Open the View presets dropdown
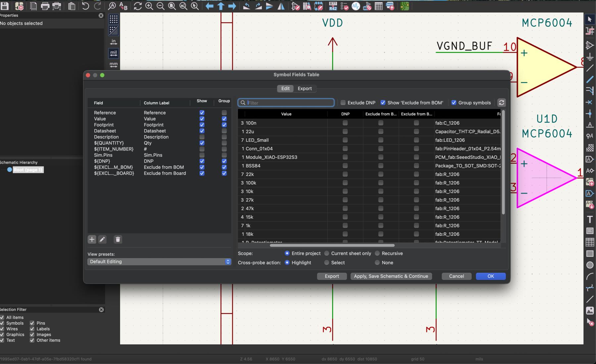 [159, 261]
